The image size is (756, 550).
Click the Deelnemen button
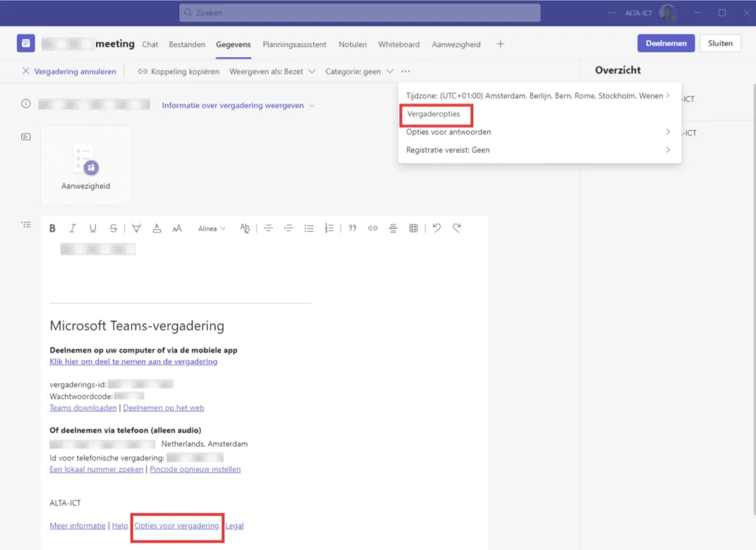click(x=665, y=44)
